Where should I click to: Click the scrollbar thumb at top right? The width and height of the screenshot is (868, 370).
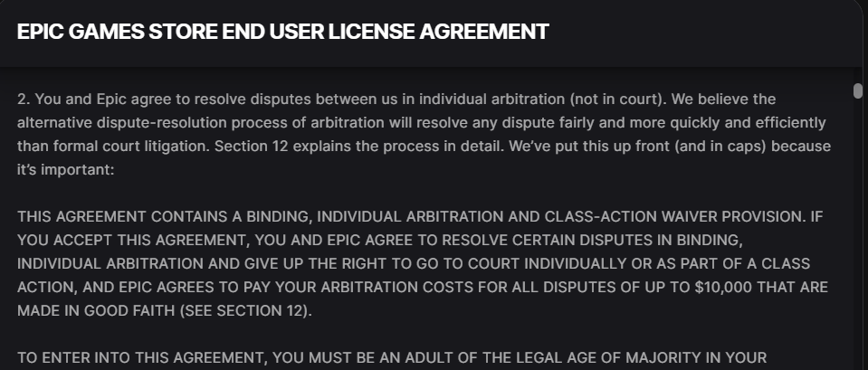coord(858,90)
